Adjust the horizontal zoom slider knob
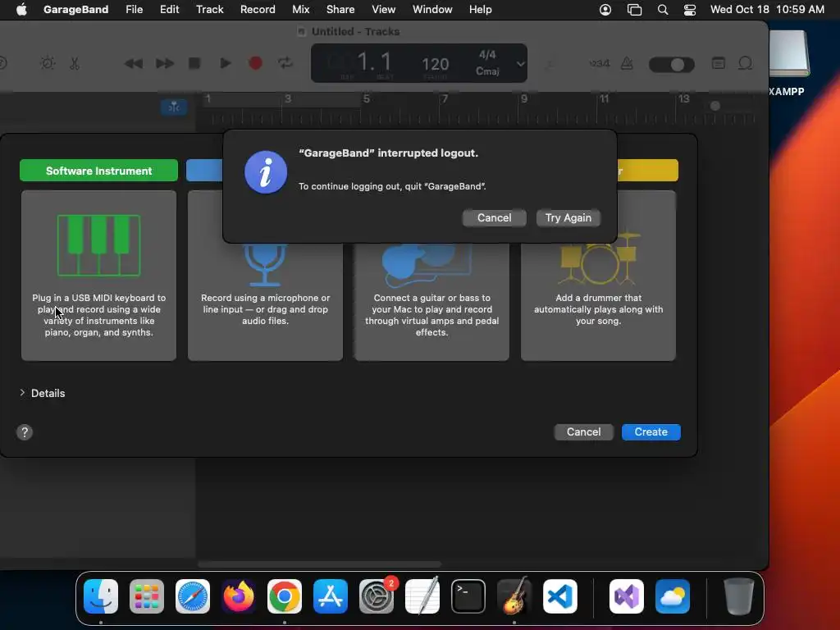Viewport: 840px width, 630px height. (714, 106)
